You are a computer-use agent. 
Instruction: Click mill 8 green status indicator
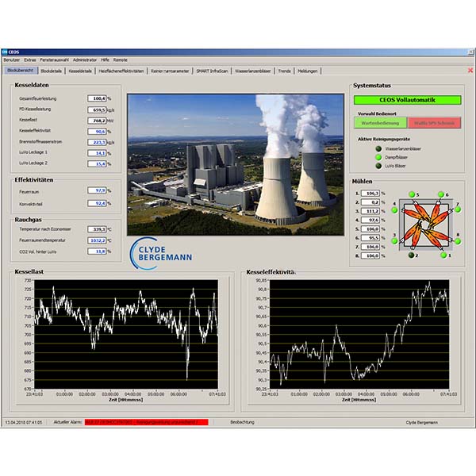click(458, 241)
